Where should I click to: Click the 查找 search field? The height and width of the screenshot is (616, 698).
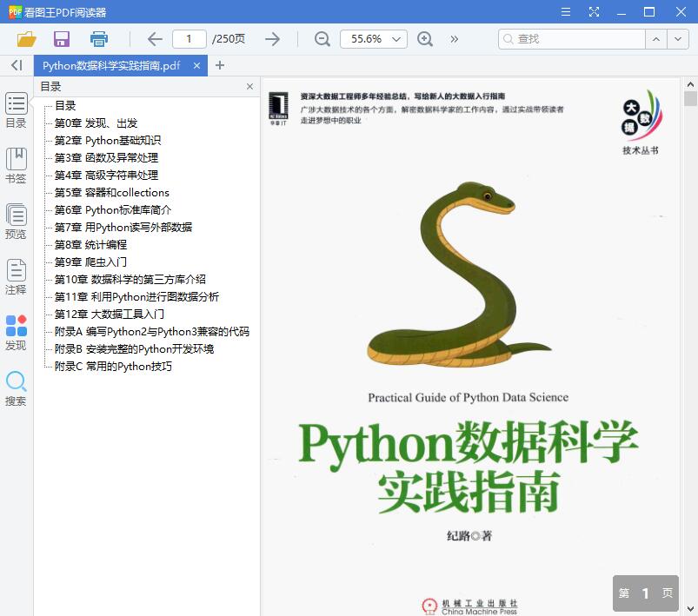pyautogui.click(x=572, y=39)
